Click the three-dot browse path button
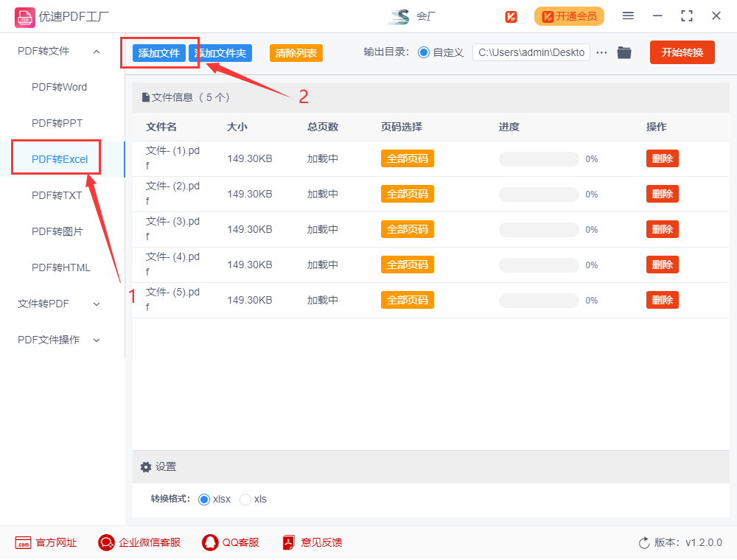 pyautogui.click(x=601, y=52)
